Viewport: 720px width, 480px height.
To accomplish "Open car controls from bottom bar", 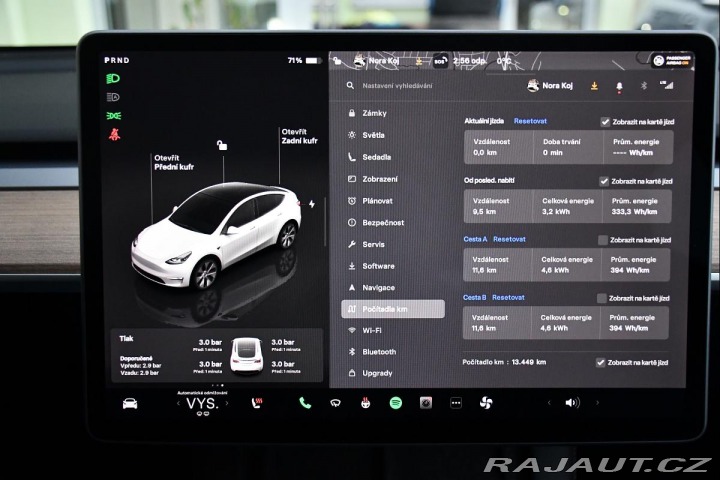I will (x=130, y=404).
